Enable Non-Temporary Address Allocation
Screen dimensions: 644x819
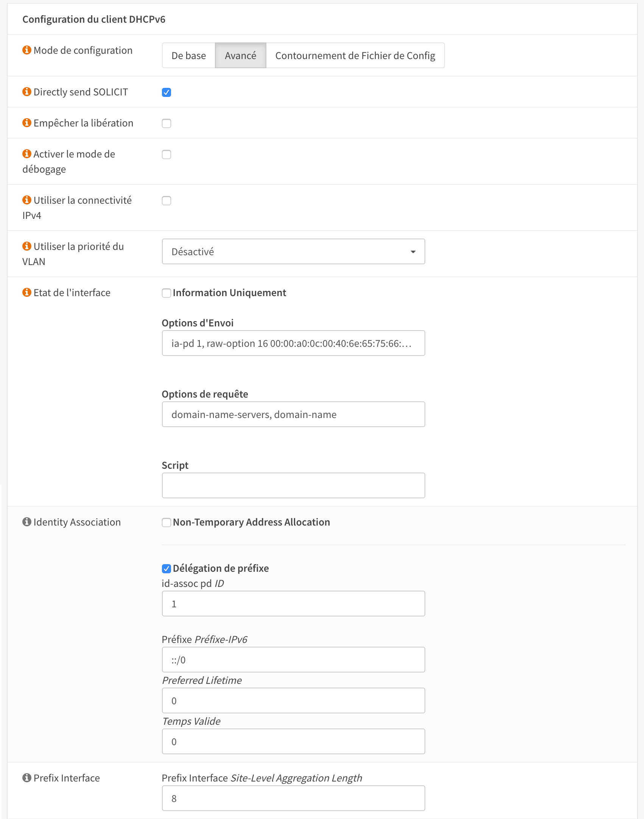[166, 523]
